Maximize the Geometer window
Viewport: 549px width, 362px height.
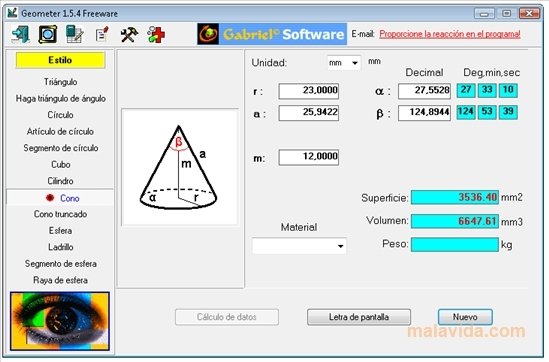(507, 14)
